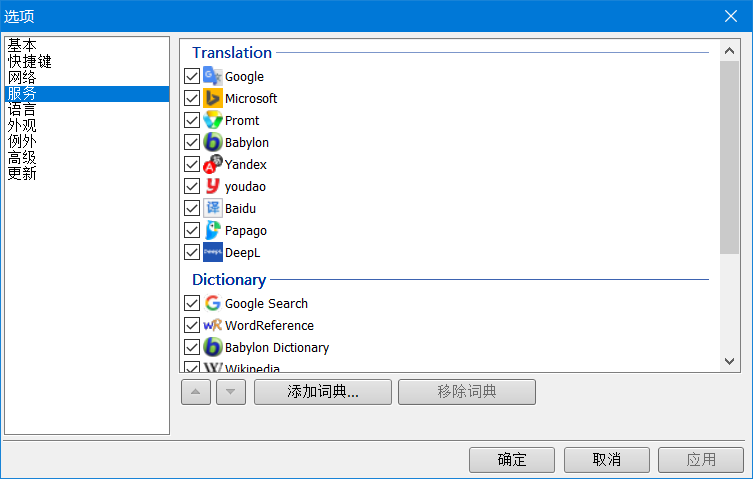Select the Promt service label

[x=242, y=121]
